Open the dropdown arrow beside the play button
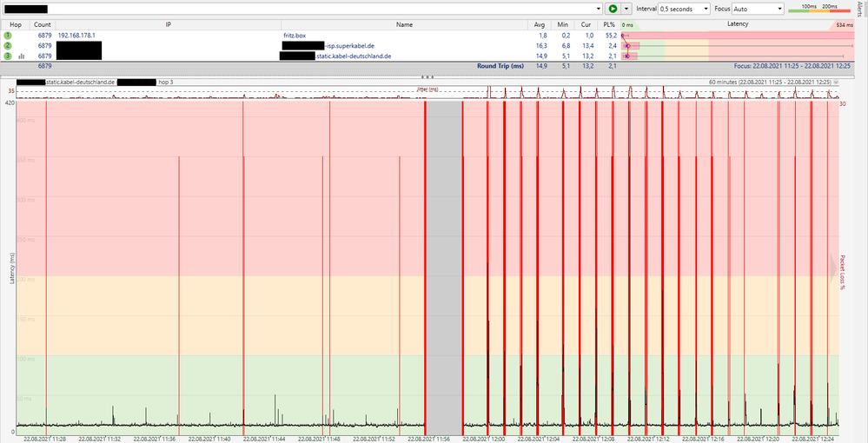This screenshot has width=868, height=443. coord(626,9)
